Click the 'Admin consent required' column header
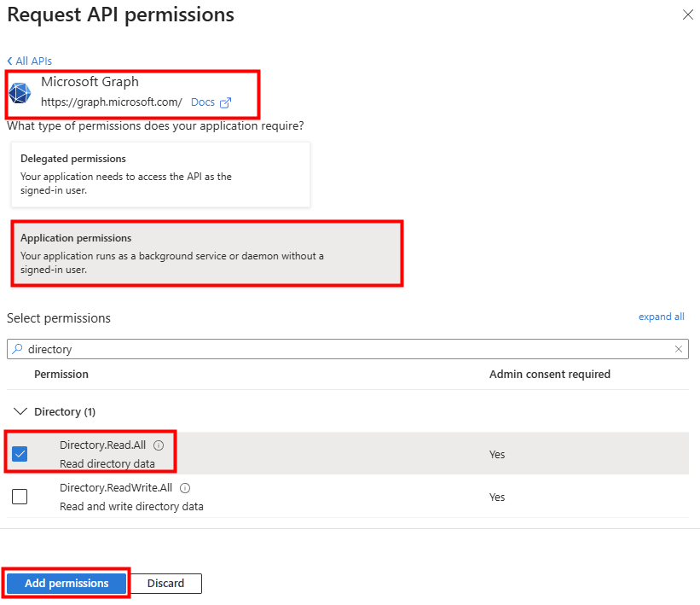 click(549, 375)
